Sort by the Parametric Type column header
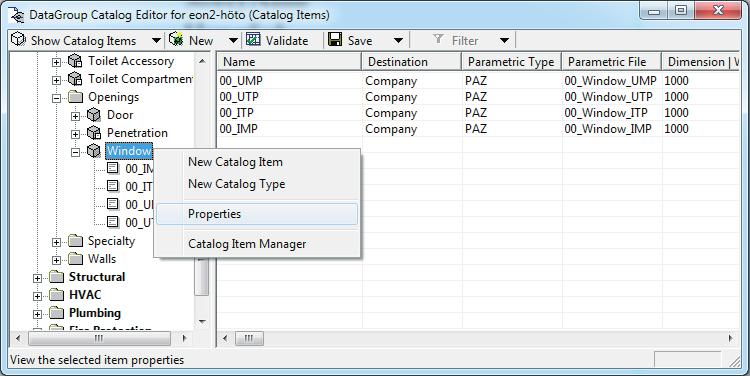Screen dimensions: 750x376 pos(511,62)
